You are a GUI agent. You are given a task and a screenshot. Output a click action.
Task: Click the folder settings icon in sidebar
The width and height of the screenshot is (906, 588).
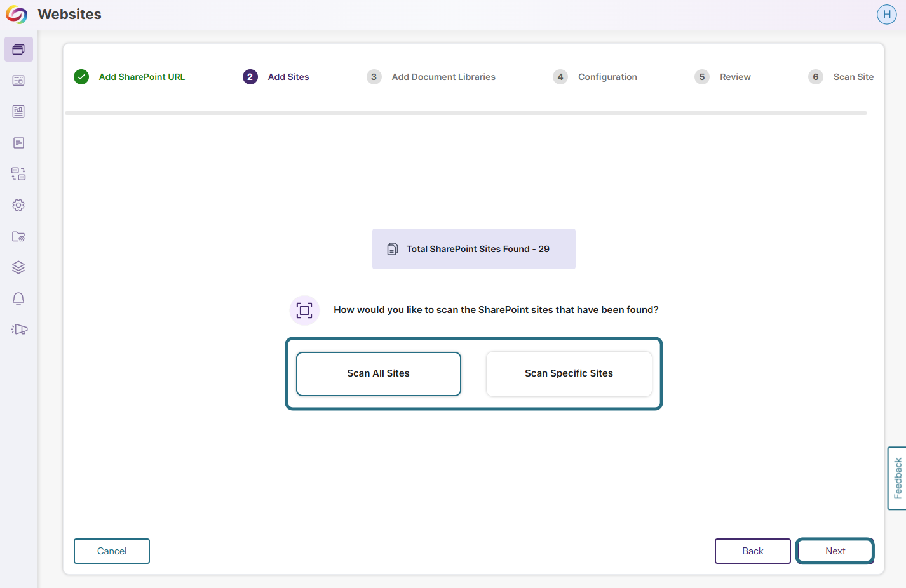18,236
